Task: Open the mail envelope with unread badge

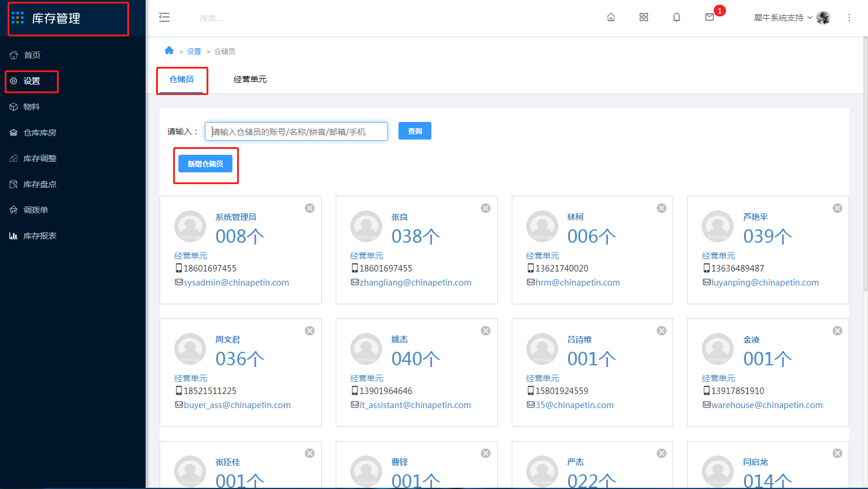Action: point(710,18)
